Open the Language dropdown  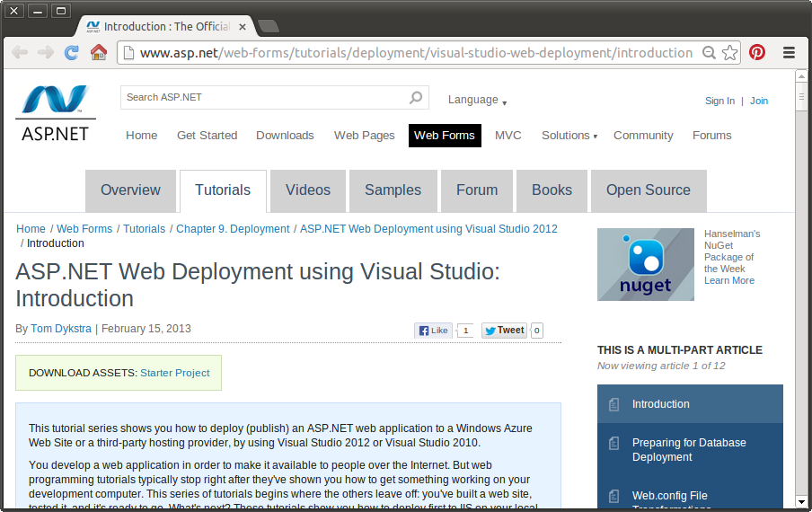(477, 100)
